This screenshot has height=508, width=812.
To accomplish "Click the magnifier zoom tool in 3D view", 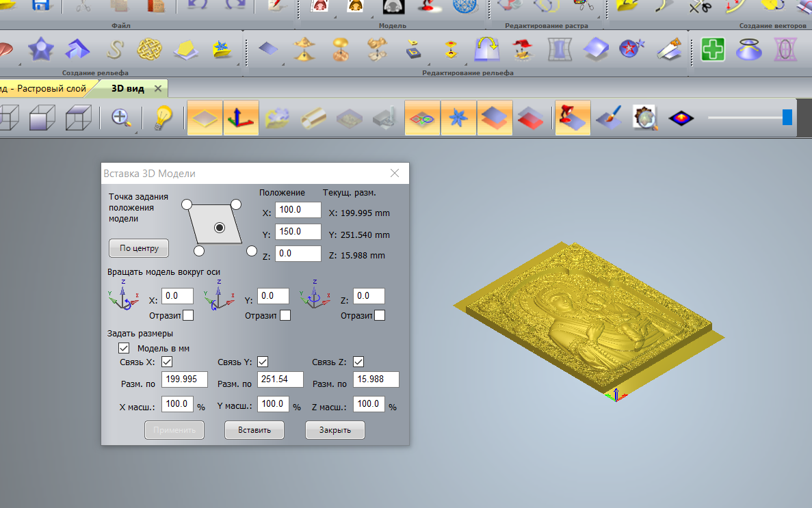I will pyautogui.click(x=120, y=118).
